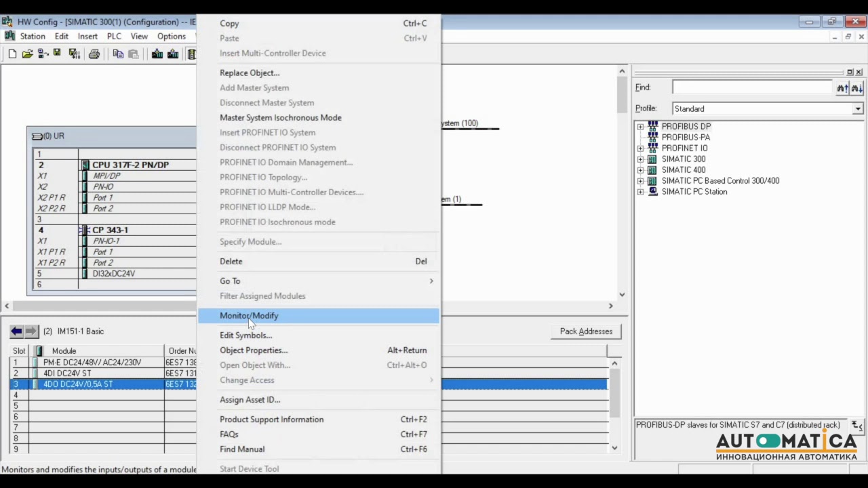Image resolution: width=868 pixels, height=488 pixels.
Task: Click the Download to Module toolbar icon
Action: point(157,54)
